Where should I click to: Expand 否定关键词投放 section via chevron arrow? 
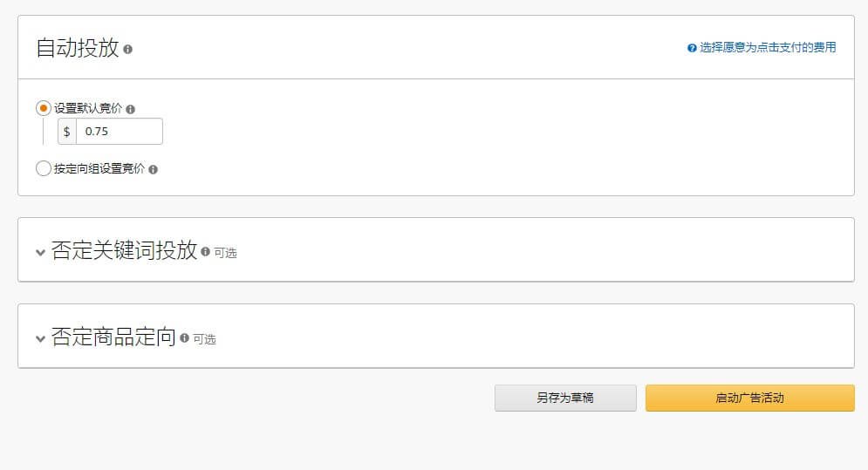pos(40,253)
